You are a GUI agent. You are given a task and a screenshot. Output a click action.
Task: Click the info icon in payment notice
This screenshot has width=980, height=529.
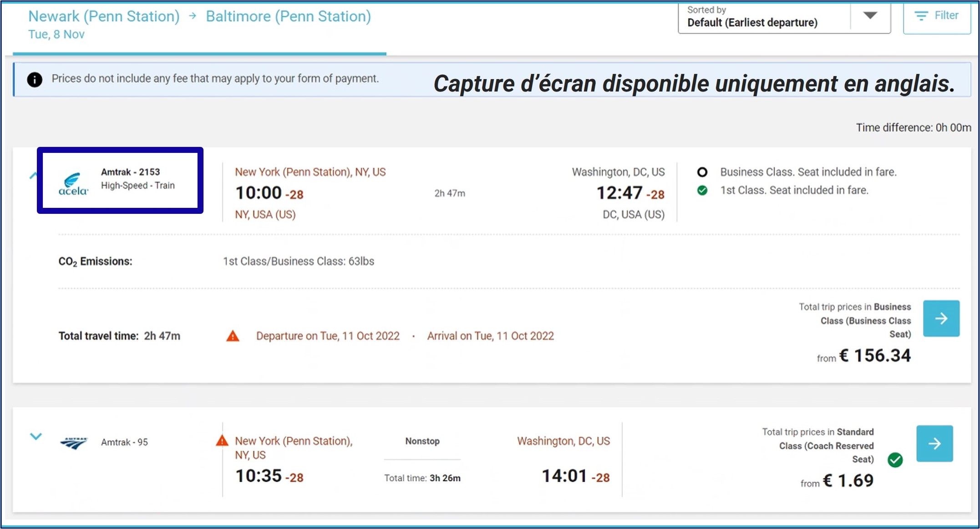[35, 80]
